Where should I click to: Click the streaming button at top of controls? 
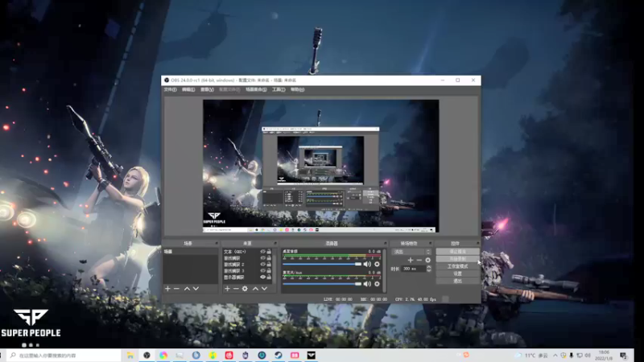[x=457, y=252]
